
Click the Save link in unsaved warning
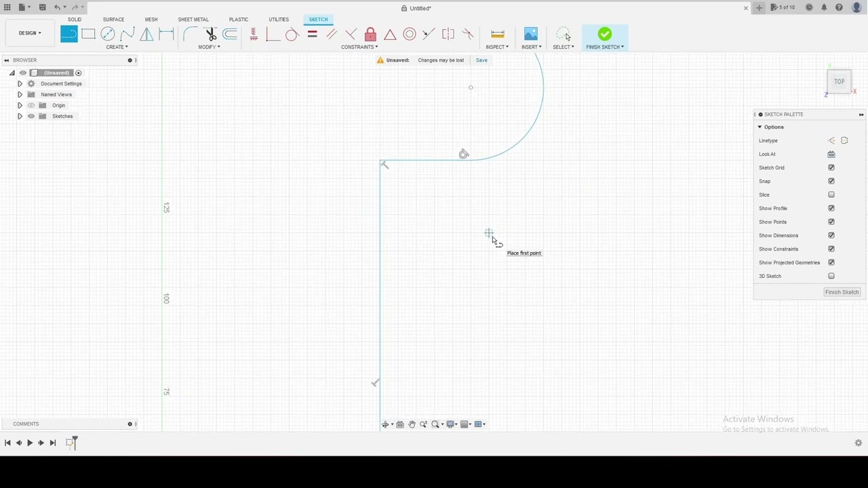point(481,60)
